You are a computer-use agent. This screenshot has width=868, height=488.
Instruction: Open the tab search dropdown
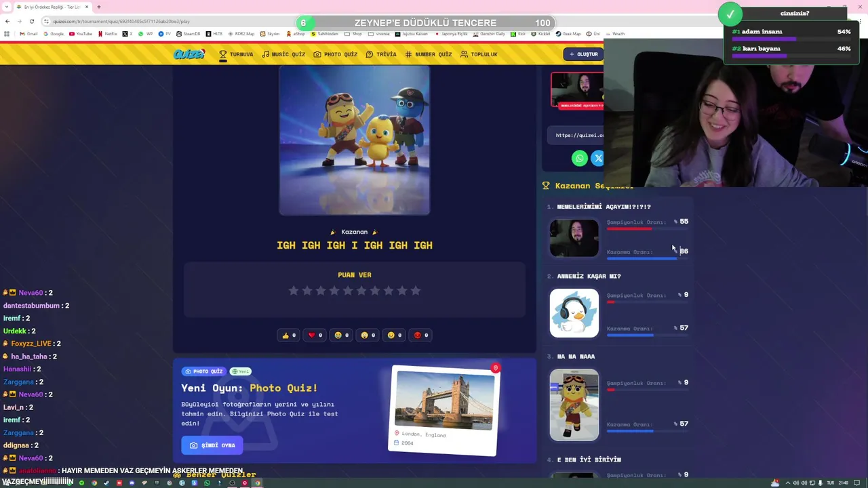click(5, 7)
